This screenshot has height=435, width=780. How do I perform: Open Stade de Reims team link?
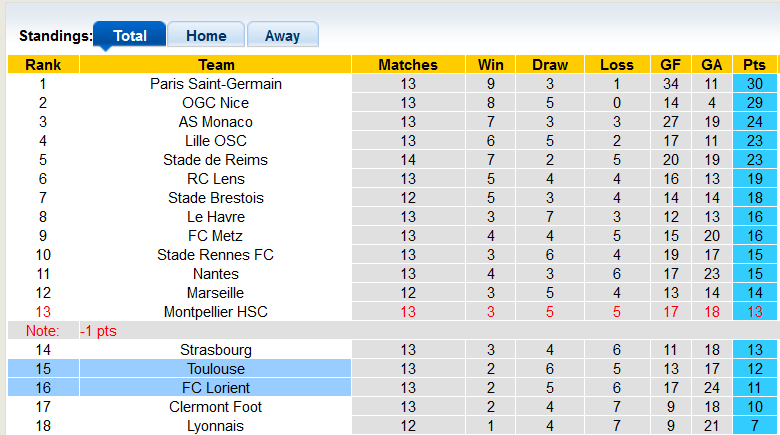pos(216,160)
